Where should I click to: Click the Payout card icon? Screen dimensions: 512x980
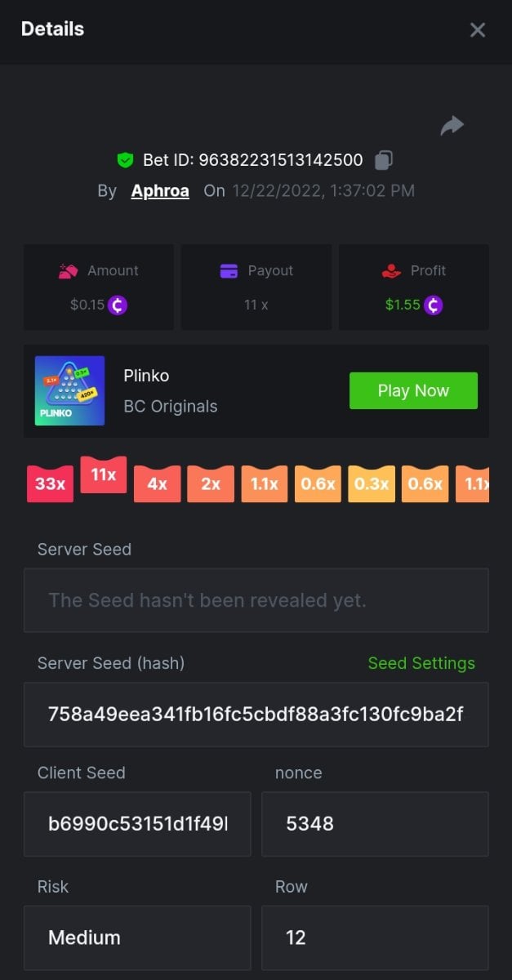(229, 271)
